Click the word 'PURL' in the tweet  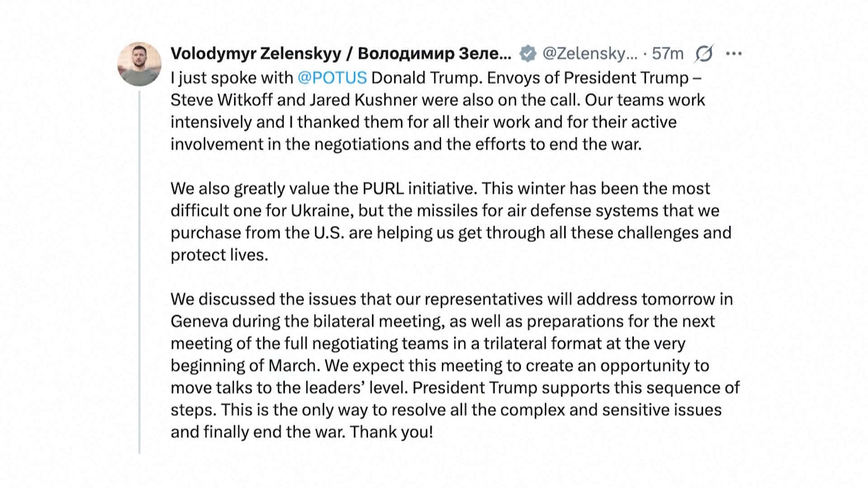pyautogui.click(x=383, y=188)
